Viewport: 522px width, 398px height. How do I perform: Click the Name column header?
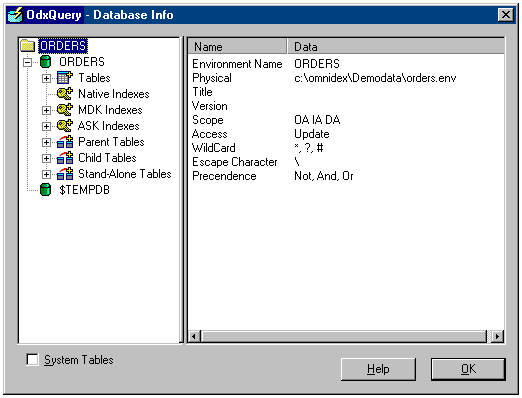tap(237, 46)
